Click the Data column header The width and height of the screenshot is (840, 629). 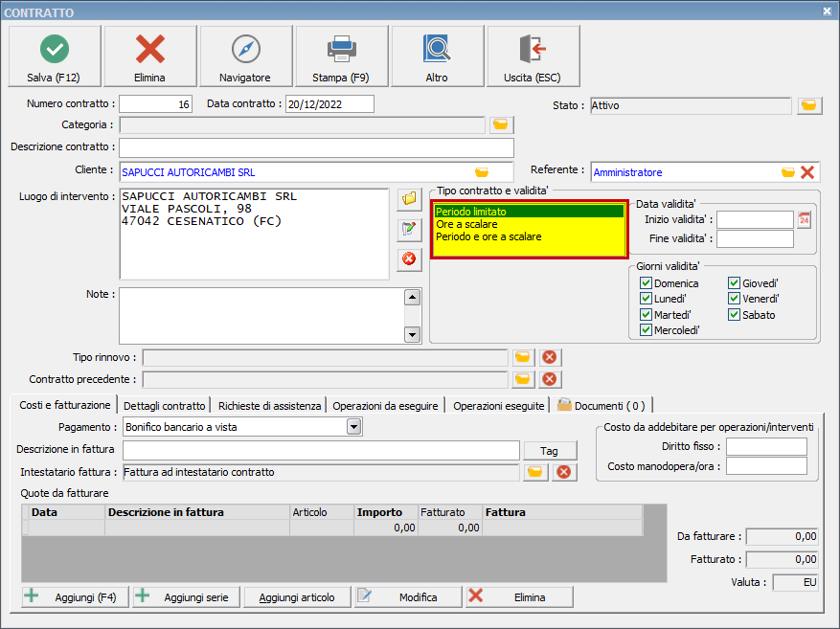(x=67, y=512)
